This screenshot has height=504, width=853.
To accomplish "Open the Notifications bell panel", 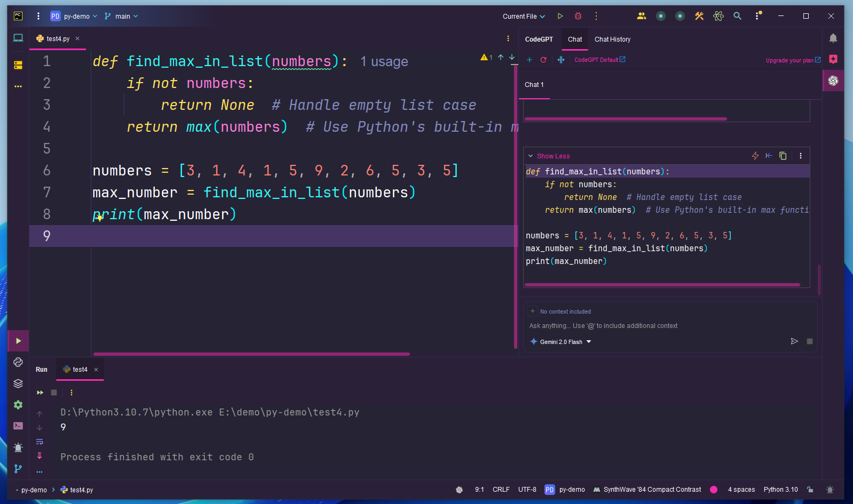I will [x=833, y=38].
